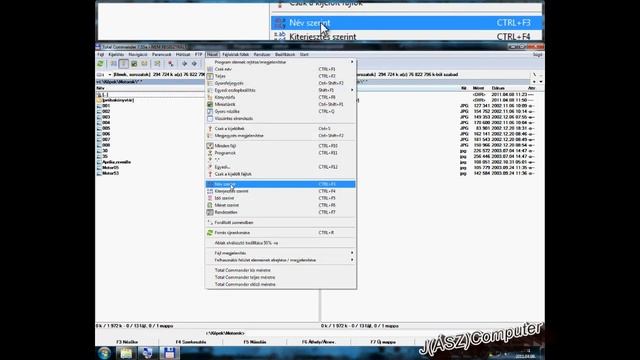The width and height of the screenshot is (640, 360).
Task: Click the red-dot icon in toolbar
Action: (171, 64)
